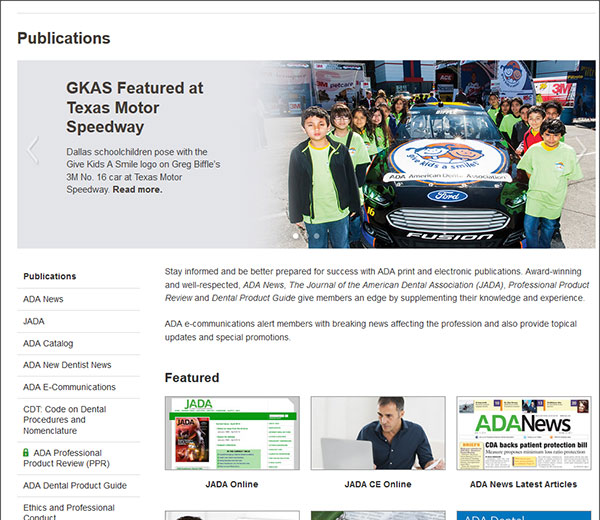Select the second carousel indicator dot
Screen dimensions: 600x520
coord(316,236)
